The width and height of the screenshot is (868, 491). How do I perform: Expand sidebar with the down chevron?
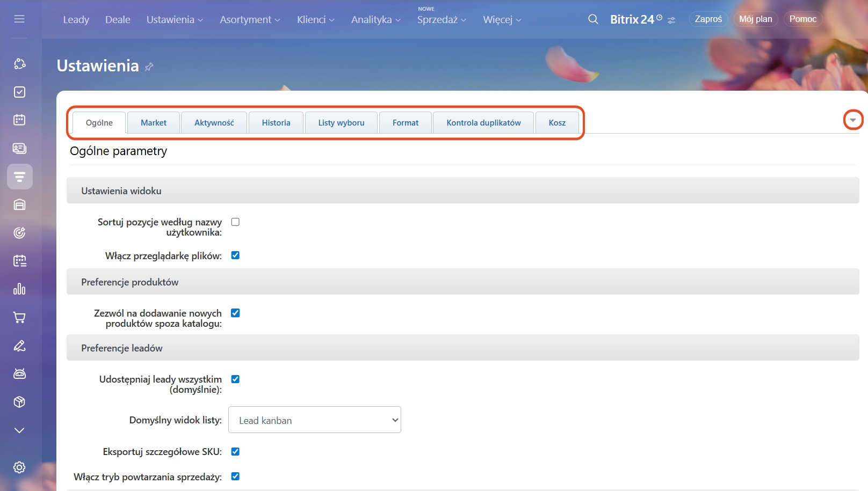coord(19,430)
